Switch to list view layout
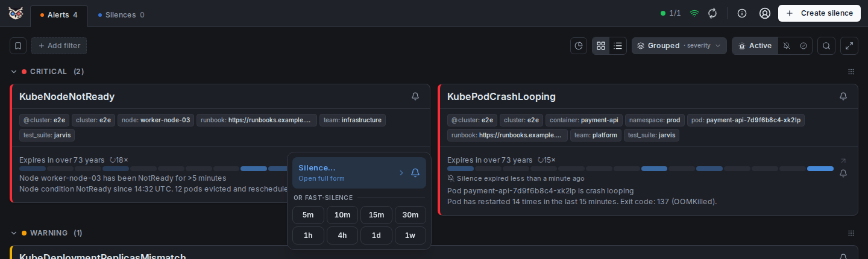868x259 pixels. click(618, 46)
